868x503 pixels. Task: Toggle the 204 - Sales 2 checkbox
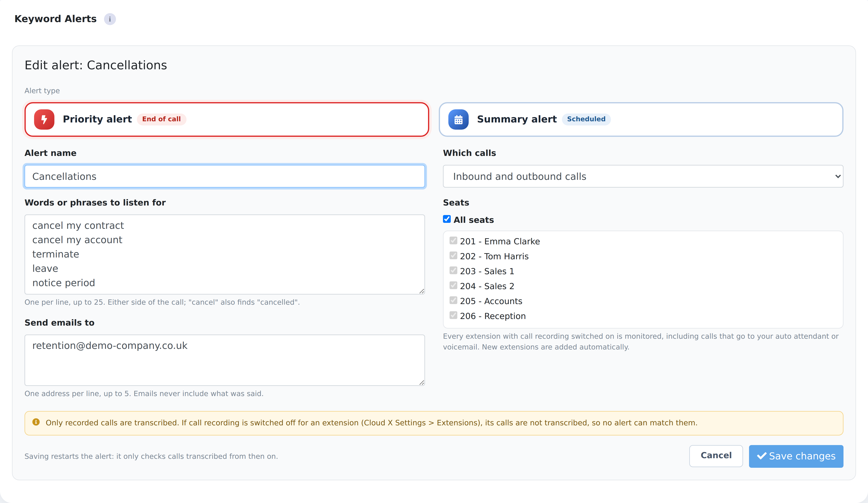[453, 285]
